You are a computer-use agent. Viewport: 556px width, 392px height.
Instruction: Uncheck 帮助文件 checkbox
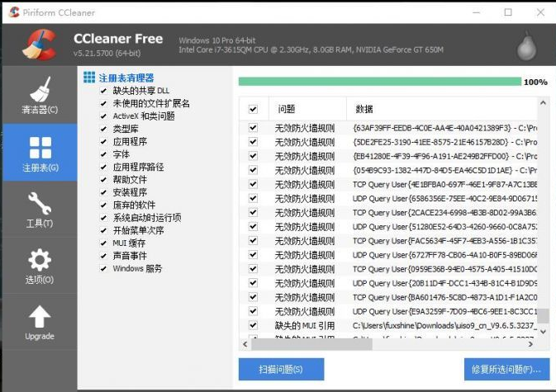click(103, 180)
